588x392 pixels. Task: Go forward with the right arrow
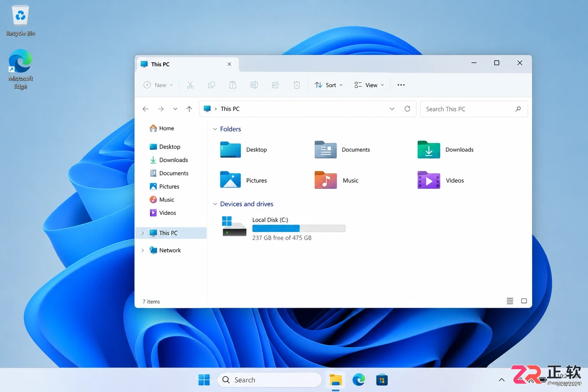point(161,109)
